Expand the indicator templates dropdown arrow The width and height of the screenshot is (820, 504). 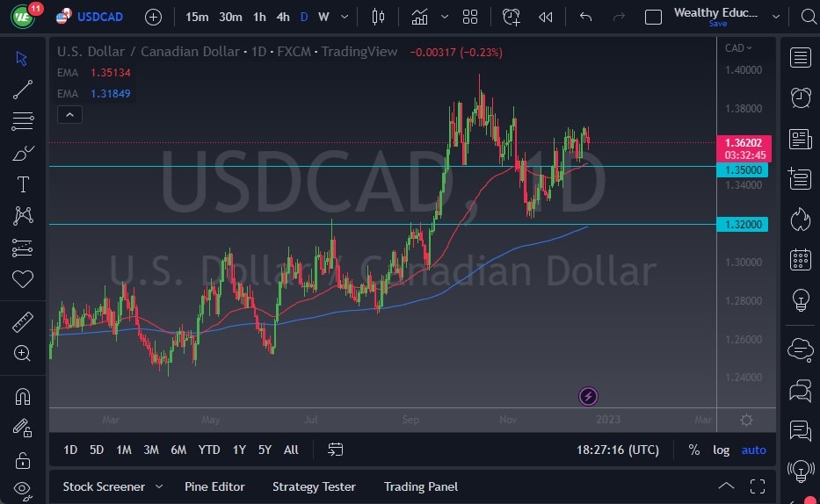(x=445, y=18)
